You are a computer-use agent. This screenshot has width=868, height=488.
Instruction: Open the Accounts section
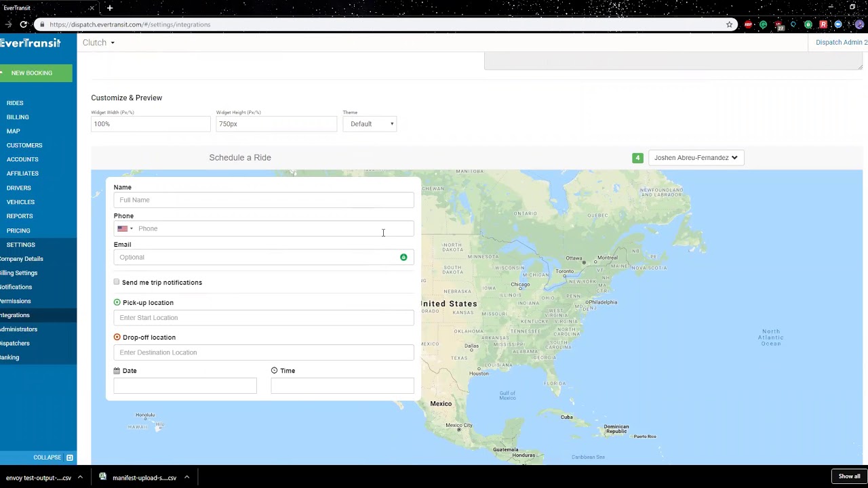tap(22, 160)
